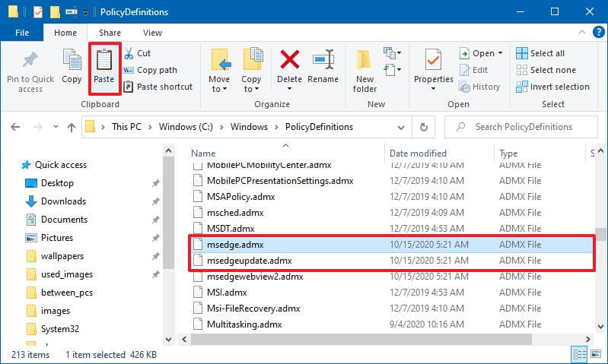Click Invert selection
Image resolution: width=608 pixels, height=364 pixels.
click(552, 87)
